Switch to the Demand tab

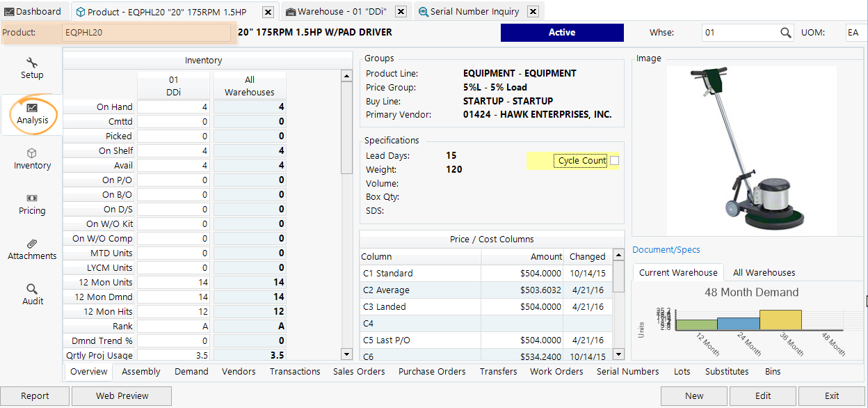pyautogui.click(x=191, y=371)
